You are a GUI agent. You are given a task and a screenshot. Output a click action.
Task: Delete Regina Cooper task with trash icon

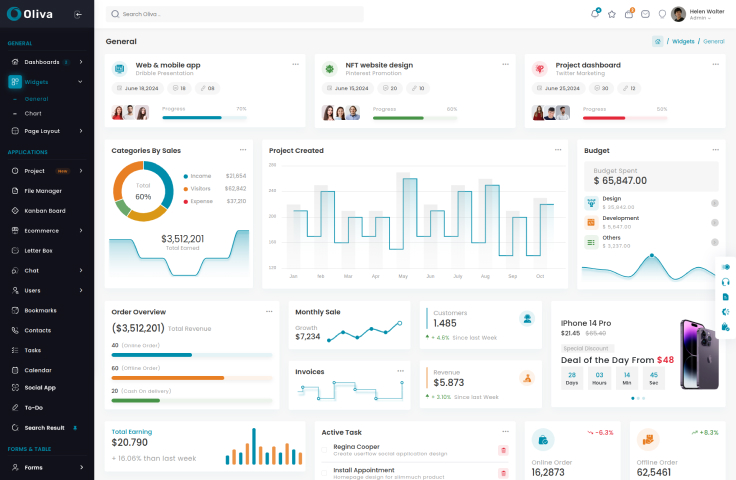pyautogui.click(x=503, y=450)
